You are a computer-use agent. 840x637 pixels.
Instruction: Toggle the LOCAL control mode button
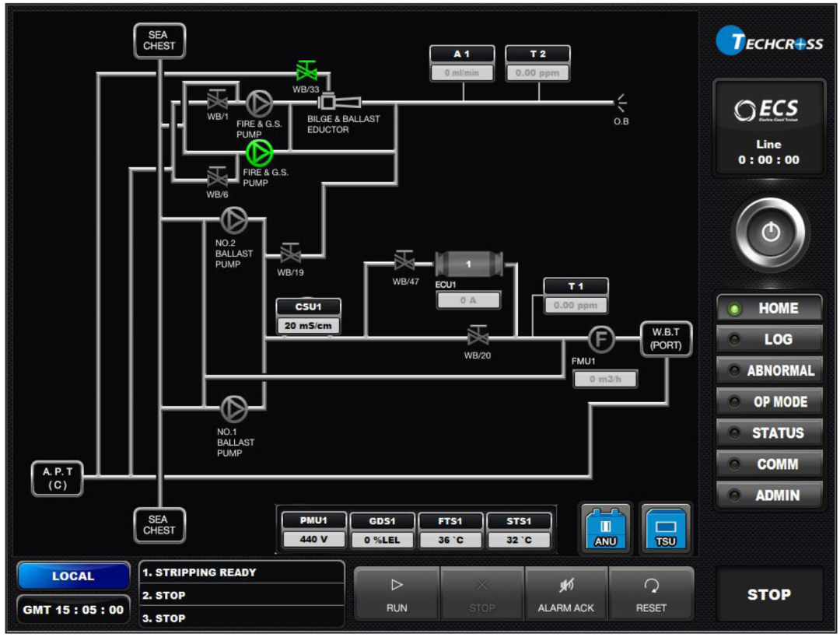click(73, 576)
